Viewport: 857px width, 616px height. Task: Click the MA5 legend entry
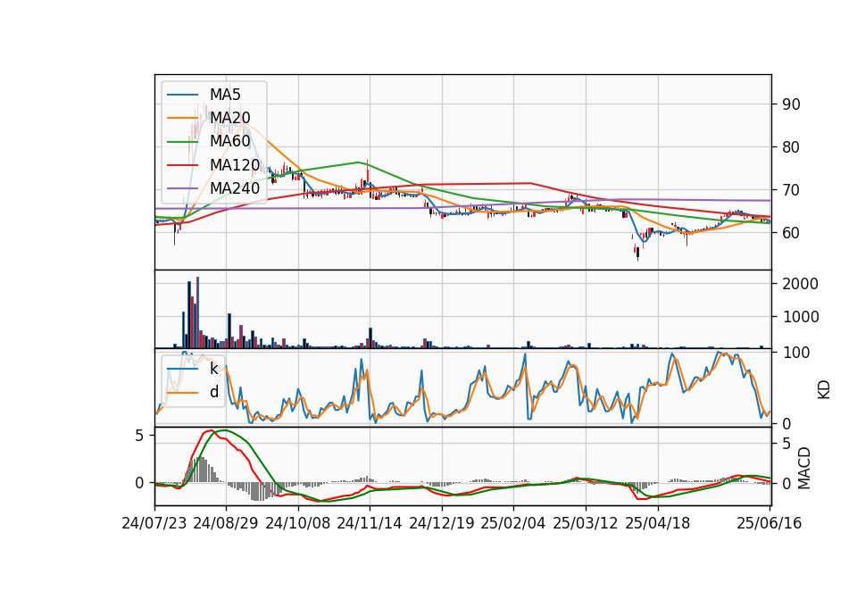204,95
